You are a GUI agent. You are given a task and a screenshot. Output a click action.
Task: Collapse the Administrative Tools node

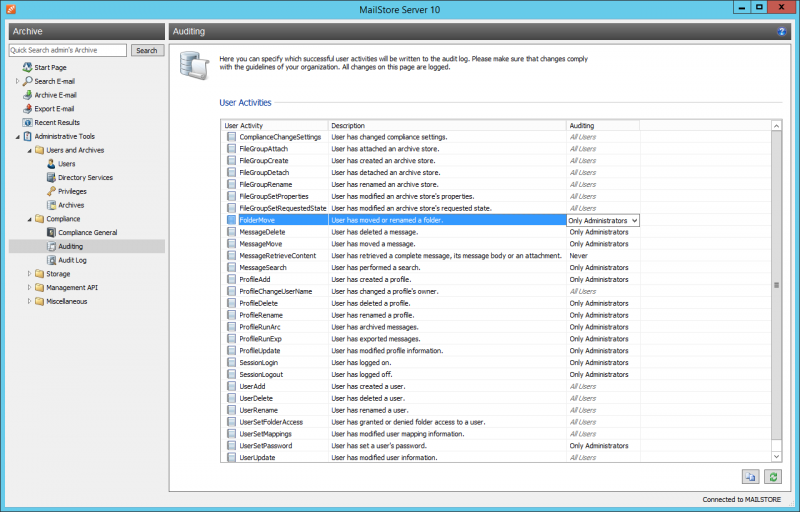[17, 137]
